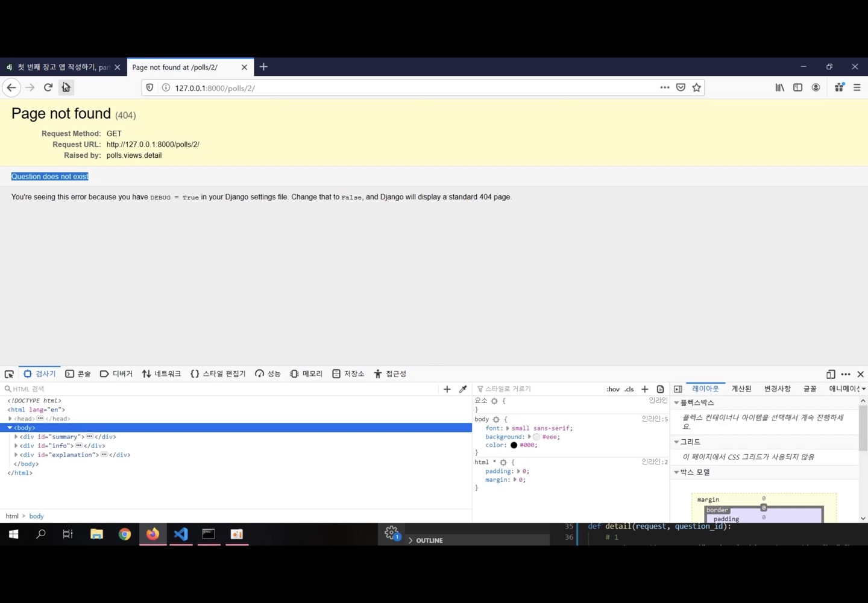
Task: Add a new node with plus icon
Action: click(447, 389)
